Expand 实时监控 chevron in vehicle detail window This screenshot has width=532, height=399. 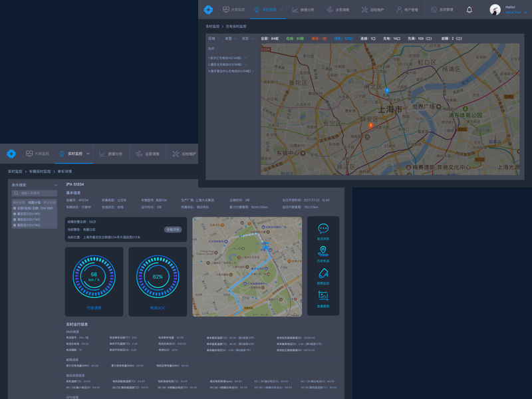tap(88, 154)
